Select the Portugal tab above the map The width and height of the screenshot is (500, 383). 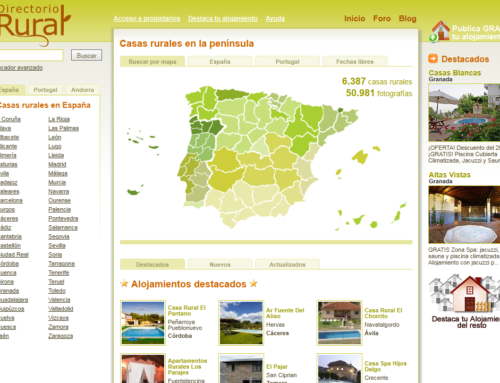pos(287,61)
